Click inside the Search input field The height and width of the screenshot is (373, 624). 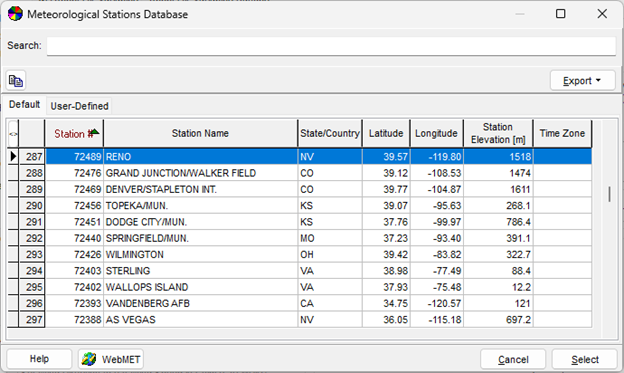(x=331, y=46)
